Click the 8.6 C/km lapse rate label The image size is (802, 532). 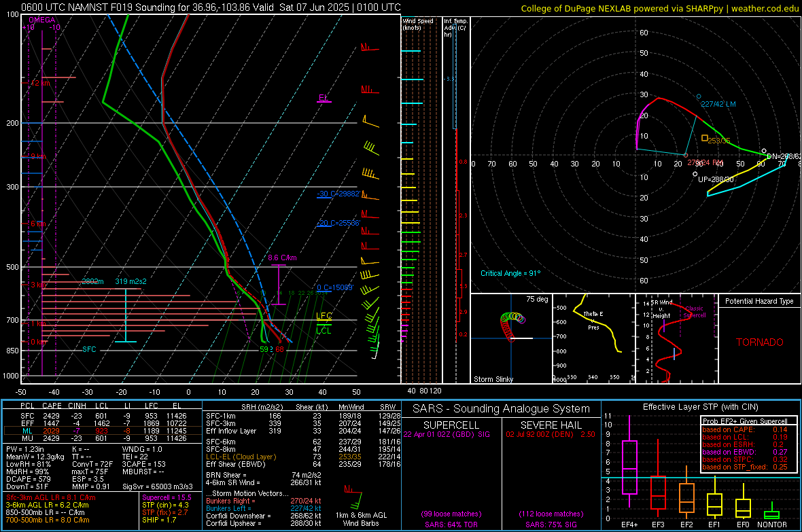point(282,258)
